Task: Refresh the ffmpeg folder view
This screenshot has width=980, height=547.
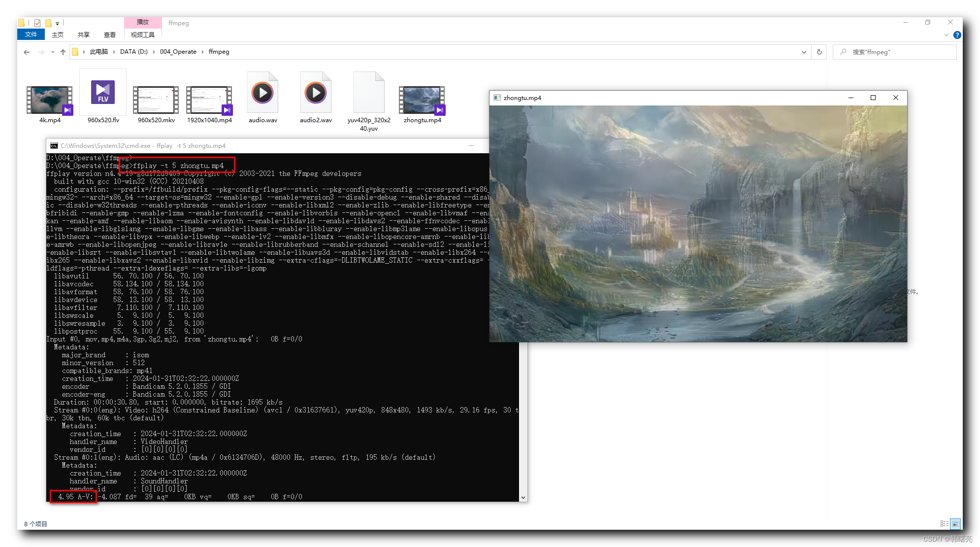Action: [x=819, y=52]
